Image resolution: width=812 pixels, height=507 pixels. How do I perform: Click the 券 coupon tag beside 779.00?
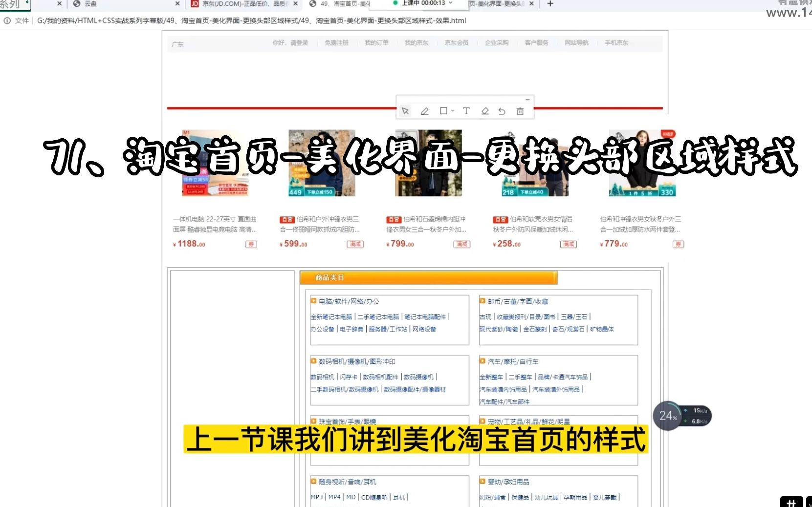click(x=678, y=244)
